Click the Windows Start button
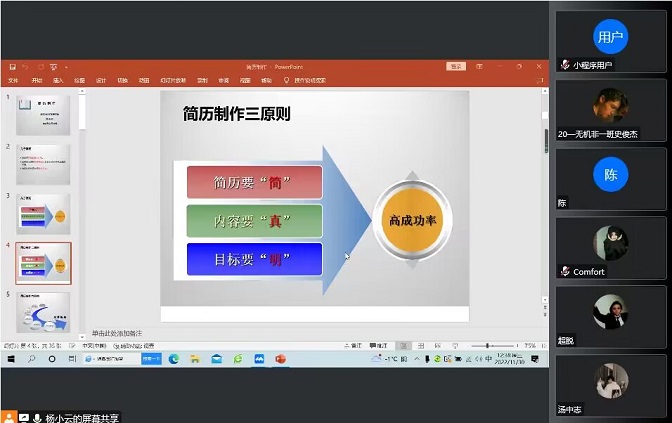 point(10,358)
